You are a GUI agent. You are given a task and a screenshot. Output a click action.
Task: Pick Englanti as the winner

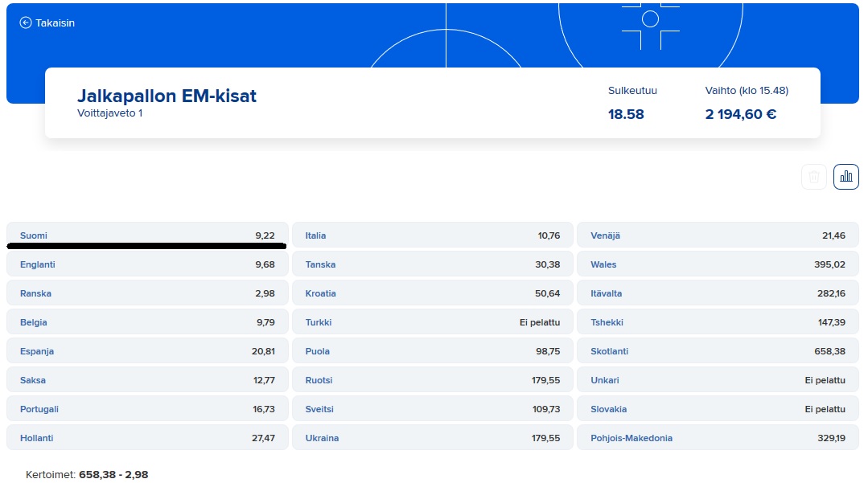147,264
